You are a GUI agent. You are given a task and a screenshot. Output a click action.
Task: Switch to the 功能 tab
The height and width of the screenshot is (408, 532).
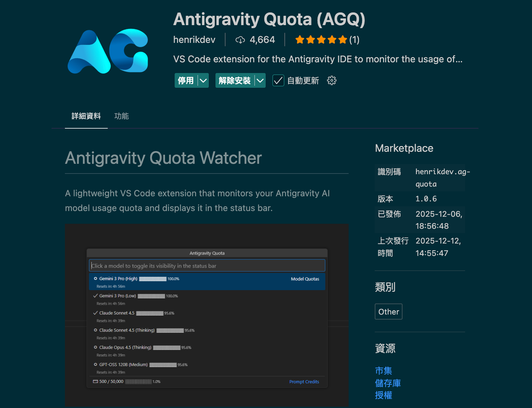click(121, 116)
